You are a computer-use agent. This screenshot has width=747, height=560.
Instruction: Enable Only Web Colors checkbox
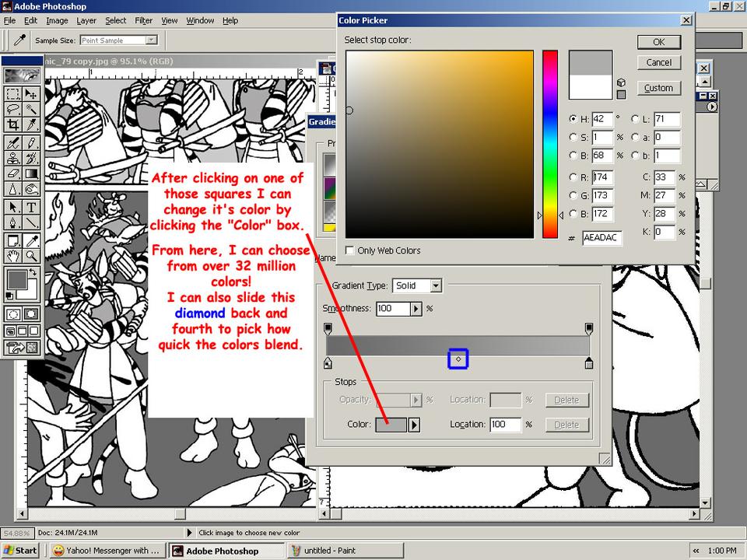[x=349, y=250]
